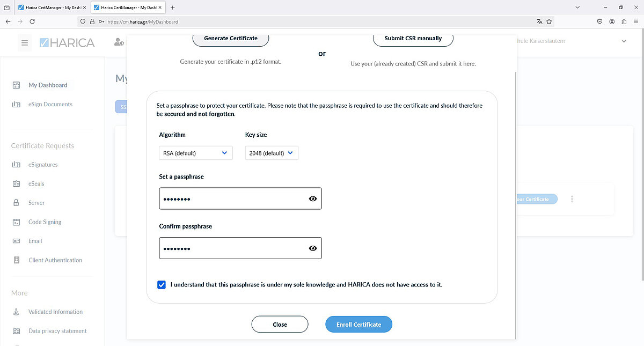This screenshot has height=346, width=644.
Task: Reveal the confirm passphrase field text
Action: tap(313, 248)
